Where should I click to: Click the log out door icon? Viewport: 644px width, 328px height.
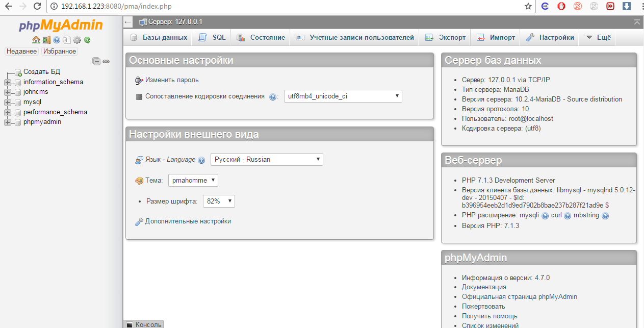(x=46, y=40)
